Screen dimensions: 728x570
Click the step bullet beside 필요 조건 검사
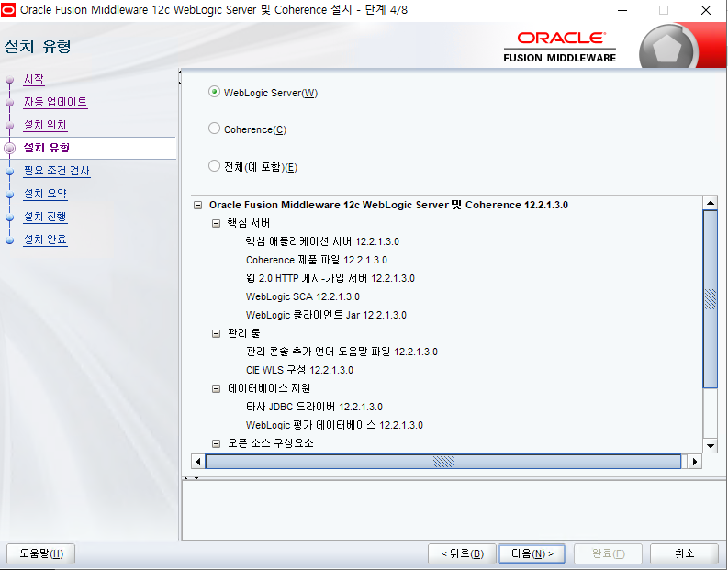pyautogui.click(x=9, y=172)
